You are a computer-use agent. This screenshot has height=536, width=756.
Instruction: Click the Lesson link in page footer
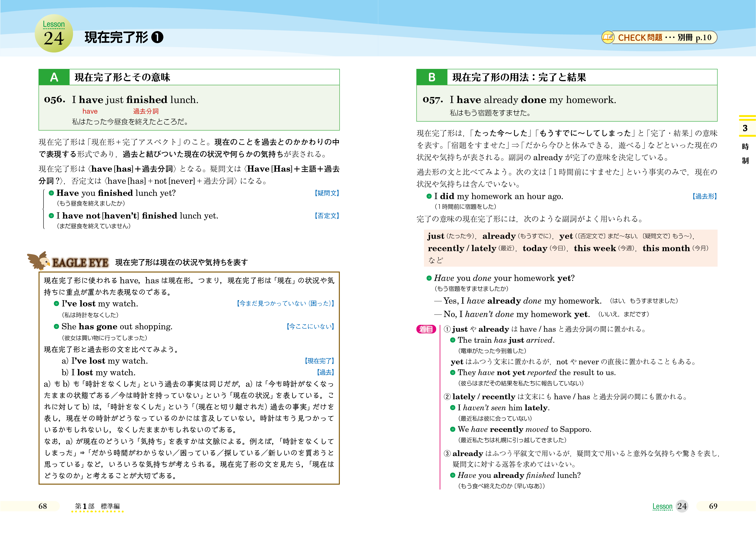[x=662, y=506]
